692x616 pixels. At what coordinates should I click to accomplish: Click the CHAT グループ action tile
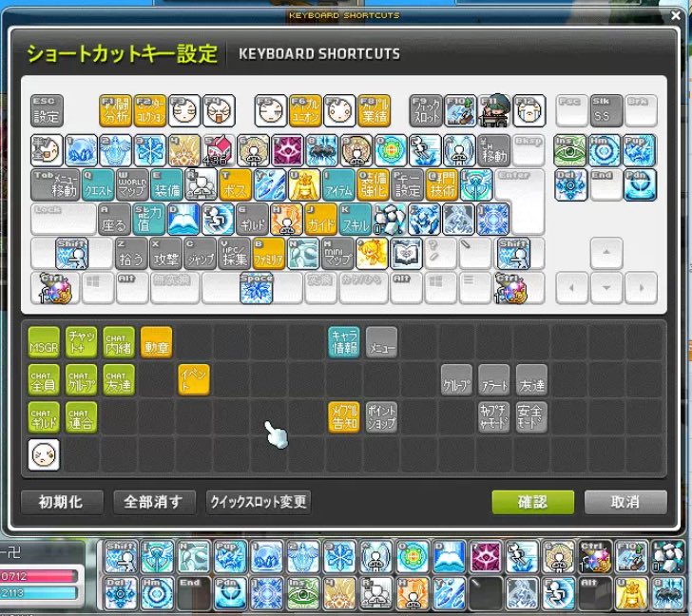pyautogui.click(x=81, y=379)
